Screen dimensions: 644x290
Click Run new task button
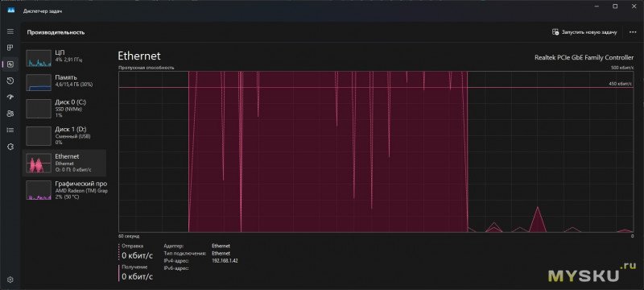584,32
